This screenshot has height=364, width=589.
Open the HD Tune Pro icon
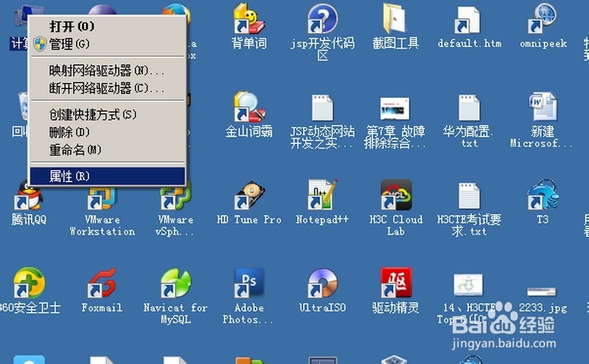click(250, 195)
